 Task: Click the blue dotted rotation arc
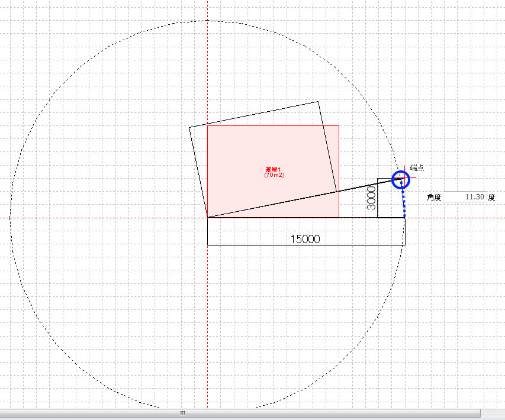[404, 201]
